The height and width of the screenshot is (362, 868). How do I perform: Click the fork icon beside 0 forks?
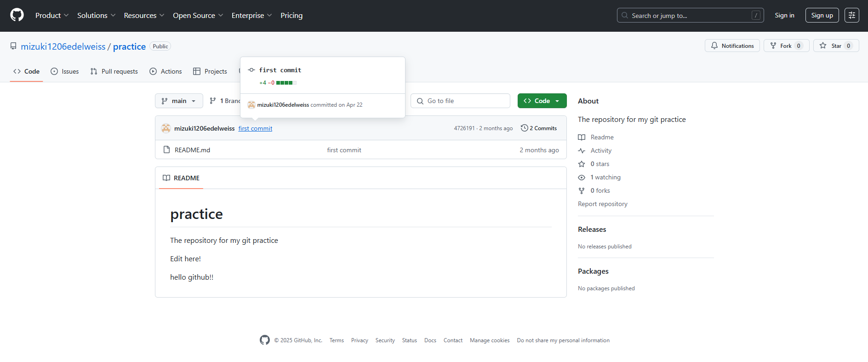click(x=582, y=190)
